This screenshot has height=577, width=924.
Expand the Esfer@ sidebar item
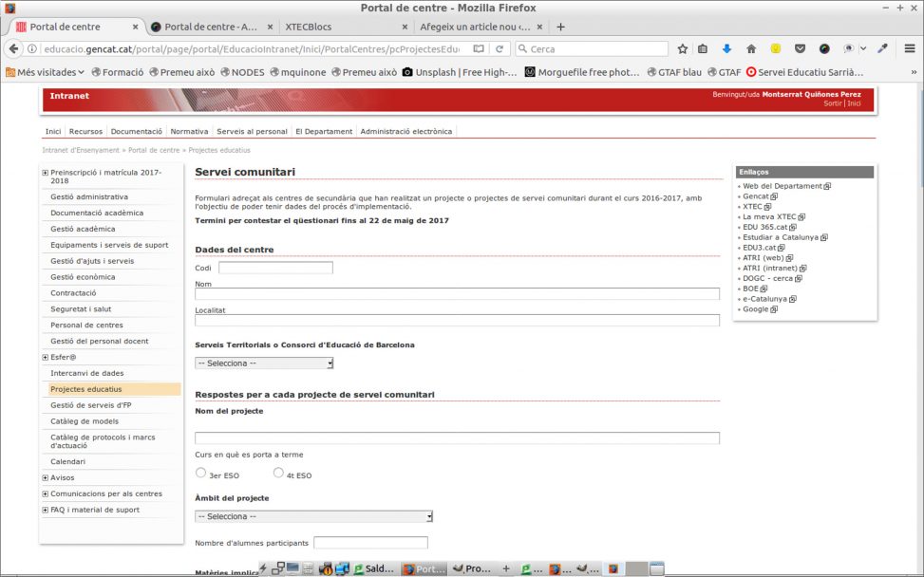[x=45, y=358]
